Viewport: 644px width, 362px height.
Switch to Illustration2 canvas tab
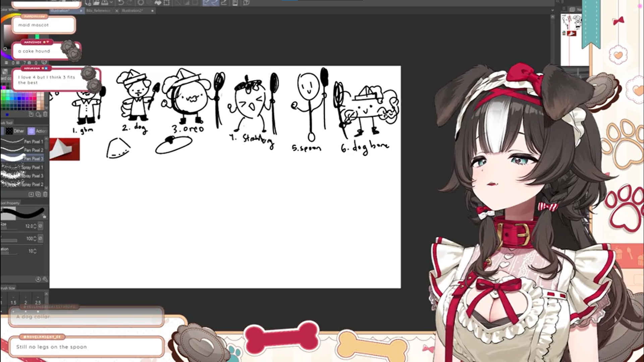pyautogui.click(x=132, y=11)
